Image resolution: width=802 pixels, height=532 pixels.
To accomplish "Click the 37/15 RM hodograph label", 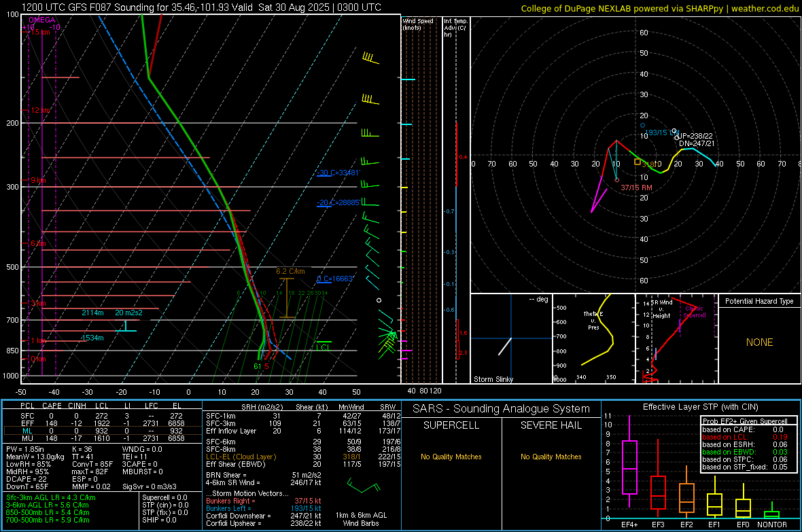I will 636,188.
